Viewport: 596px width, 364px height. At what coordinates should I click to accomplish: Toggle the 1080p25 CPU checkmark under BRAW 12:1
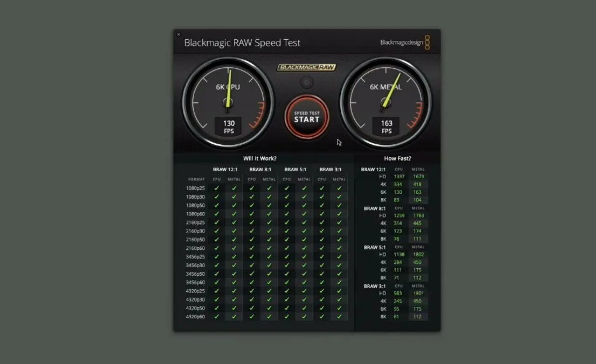217,188
